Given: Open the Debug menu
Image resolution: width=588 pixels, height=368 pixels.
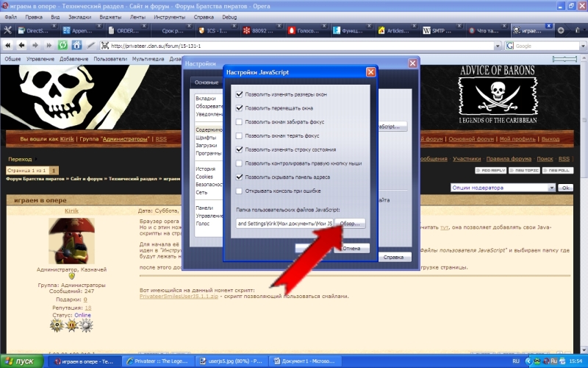Looking at the screenshot, I should (229, 17).
